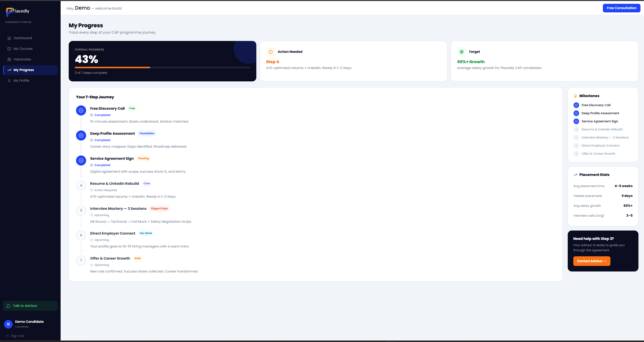Click the Action Needed alert icon
Image resolution: width=644 pixels, height=342 pixels.
[x=270, y=52]
